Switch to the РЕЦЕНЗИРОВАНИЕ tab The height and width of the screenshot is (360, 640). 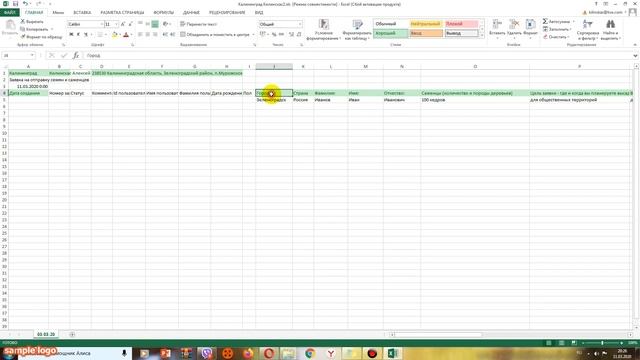(227, 13)
